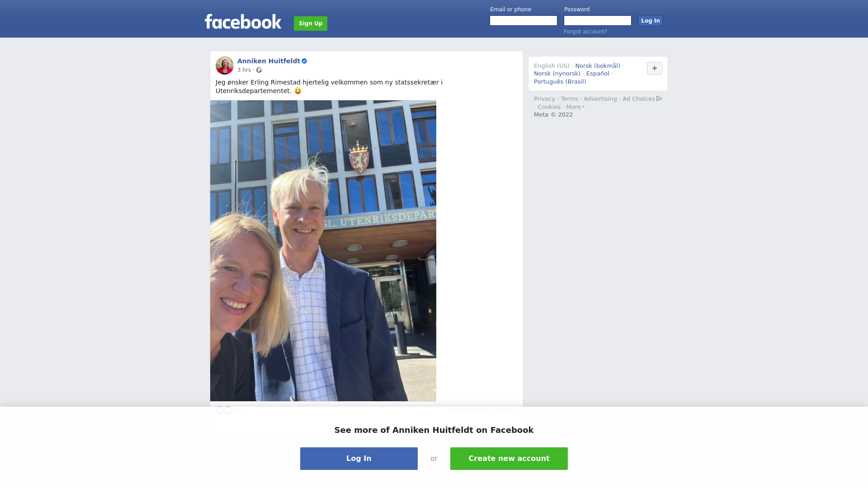Click Create new account button

tap(509, 459)
